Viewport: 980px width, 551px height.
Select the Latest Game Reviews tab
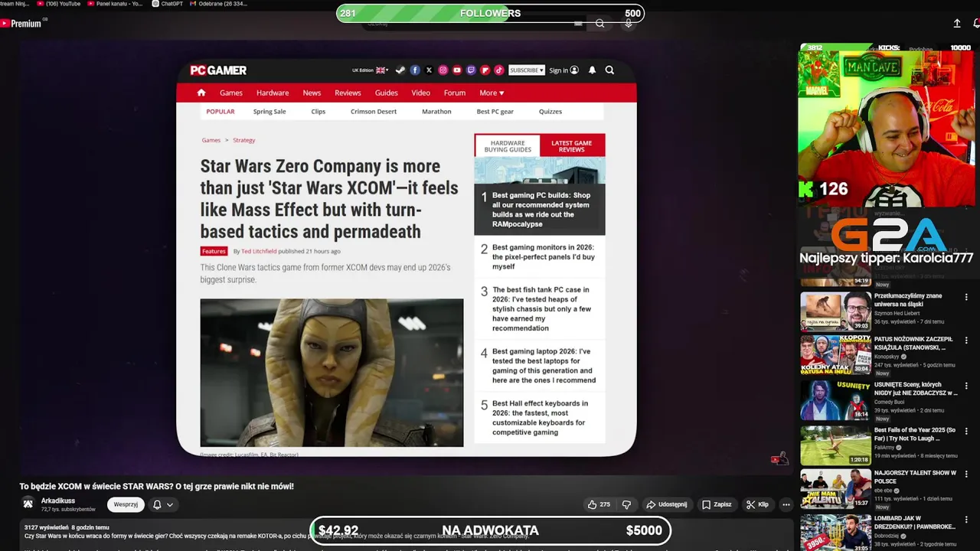pos(572,146)
